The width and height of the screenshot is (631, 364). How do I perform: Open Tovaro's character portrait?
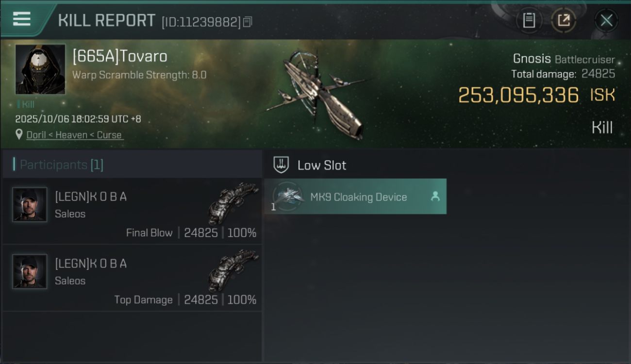(40, 69)
